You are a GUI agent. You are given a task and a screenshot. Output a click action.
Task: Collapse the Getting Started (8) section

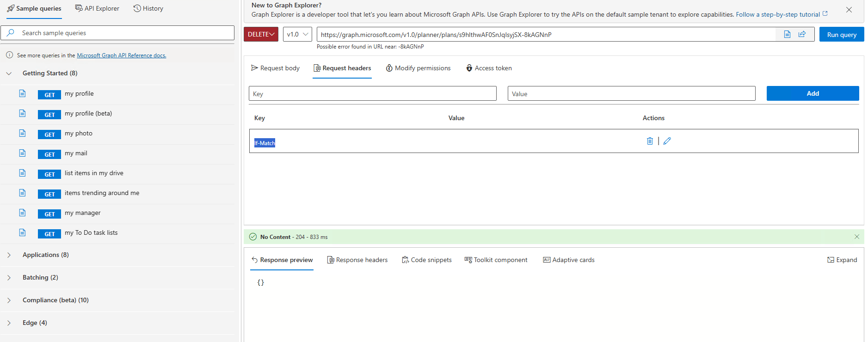tap(9, 73)
